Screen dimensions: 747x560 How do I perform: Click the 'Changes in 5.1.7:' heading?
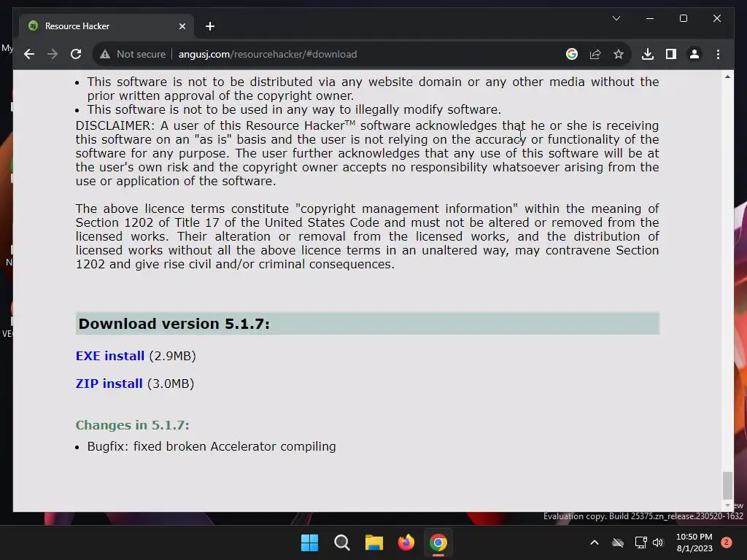(x=133, y=425)
